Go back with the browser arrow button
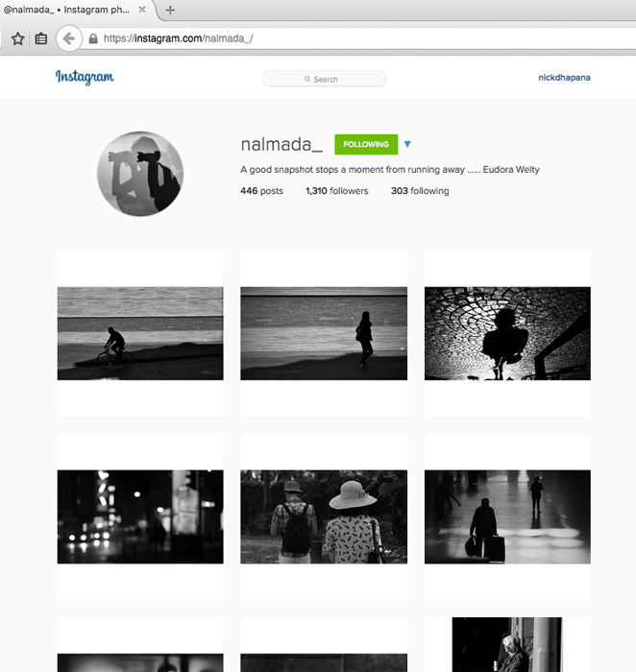Viewport: 636px width, 672px height. (69, 38)
